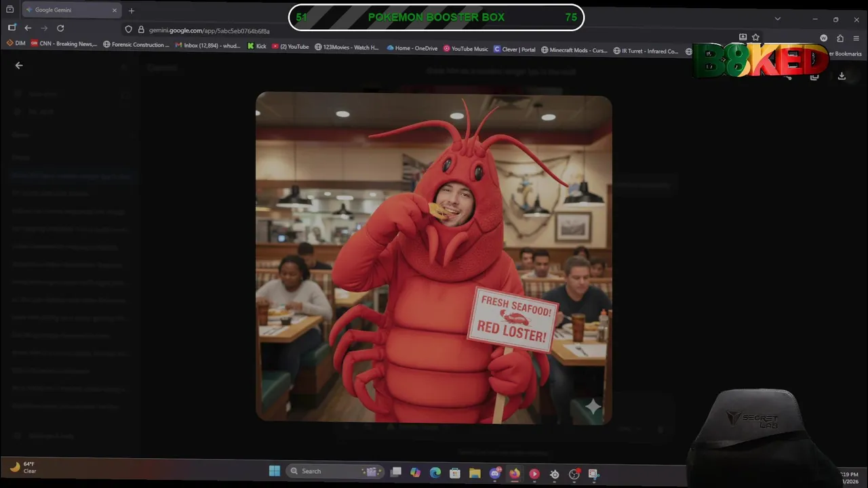Launch Microsoft Edge from taskbar
Viewport: 868px width, 488px height.
[435, 472]
